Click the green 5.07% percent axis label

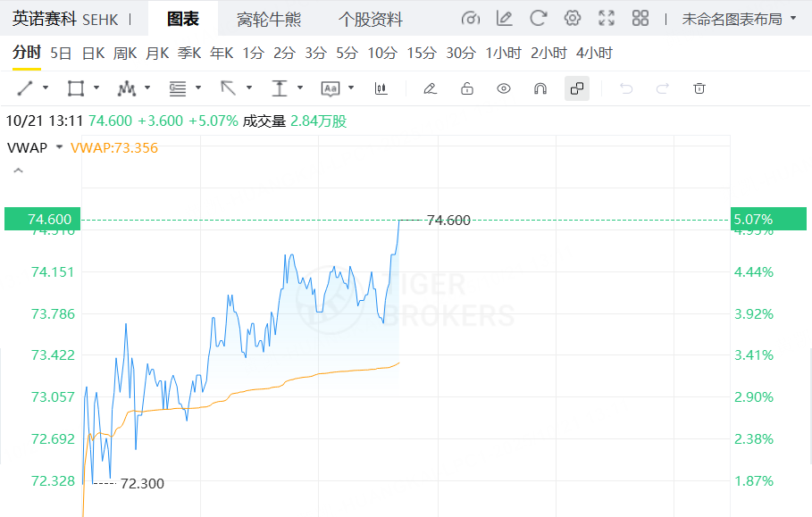[768, 219]
